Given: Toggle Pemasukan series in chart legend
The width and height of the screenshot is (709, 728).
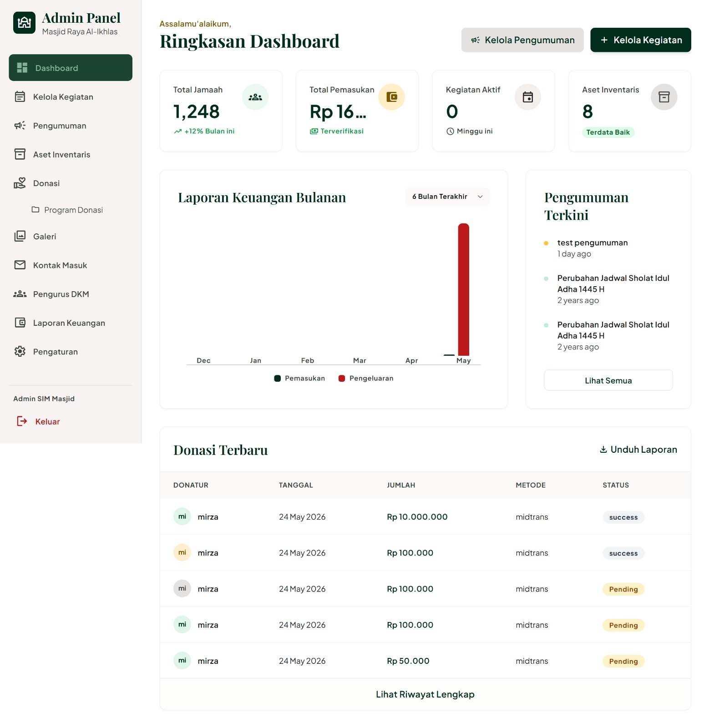Looking at the screenshot, I should tap(300, 379).
